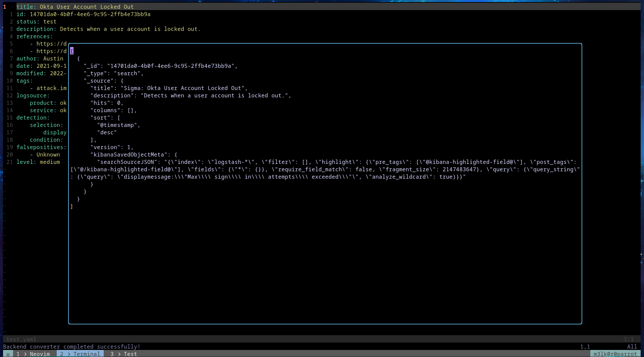Click the hostname m3lk0r@parrot in status bar

coord(615,354)
